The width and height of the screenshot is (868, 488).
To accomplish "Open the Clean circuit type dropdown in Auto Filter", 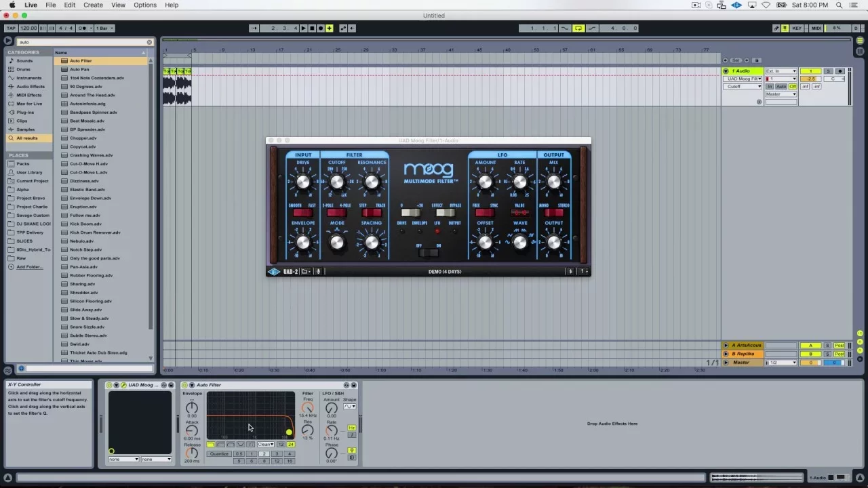I will tap(265, 445).
